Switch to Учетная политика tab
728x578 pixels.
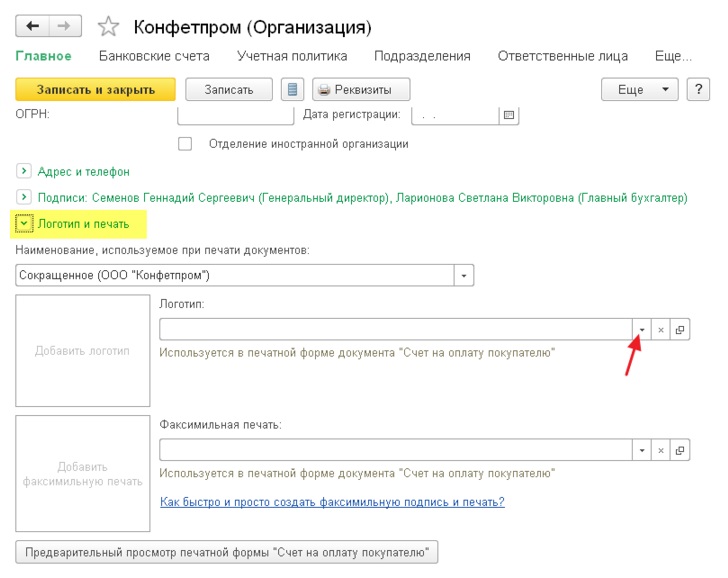pos(292,56)
